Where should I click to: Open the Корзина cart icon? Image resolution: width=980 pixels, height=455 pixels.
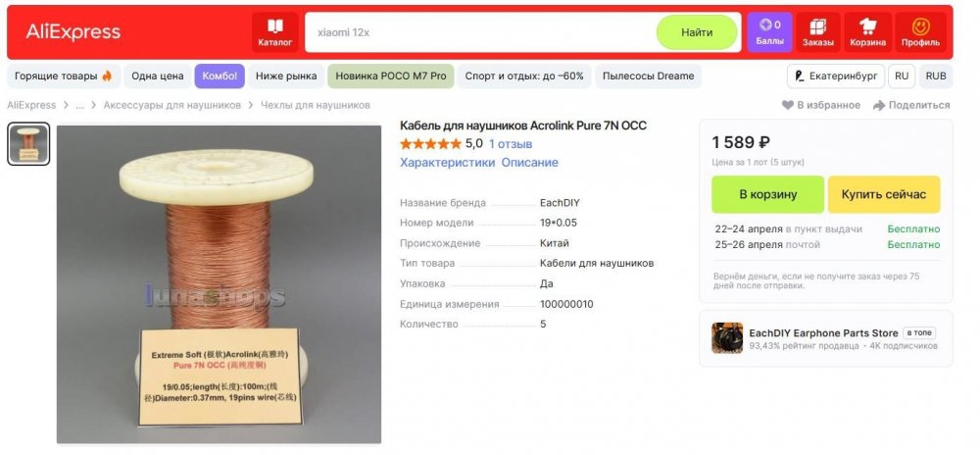pyautogui.click(x=867, y=31)
